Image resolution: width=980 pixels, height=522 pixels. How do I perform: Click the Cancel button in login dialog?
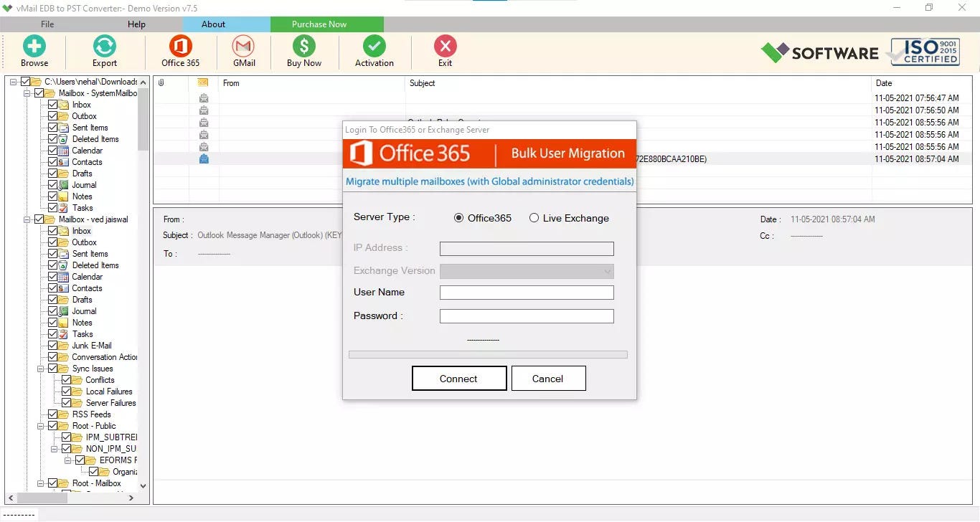[548, 379]
